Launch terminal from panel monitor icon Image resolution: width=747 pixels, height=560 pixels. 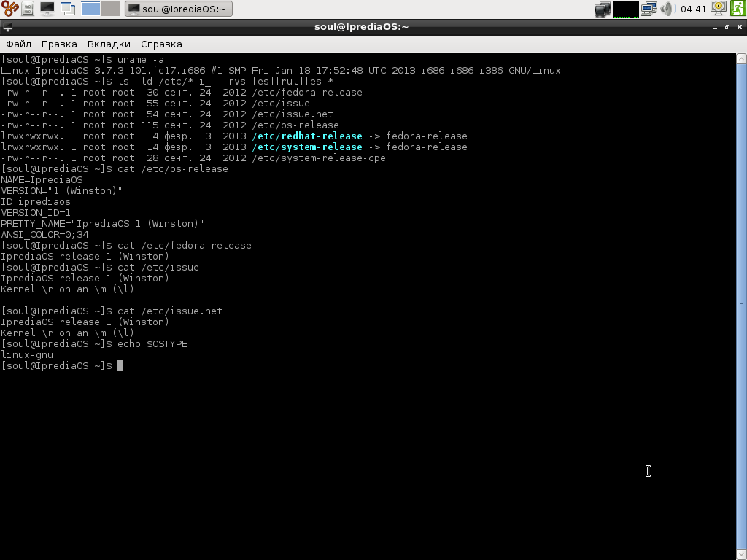pos(47,9)
